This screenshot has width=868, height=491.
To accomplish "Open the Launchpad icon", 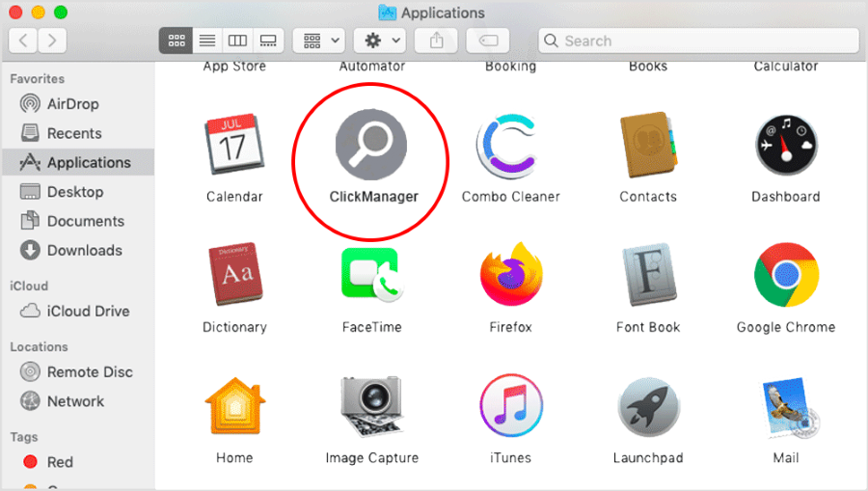I will 648,406.
